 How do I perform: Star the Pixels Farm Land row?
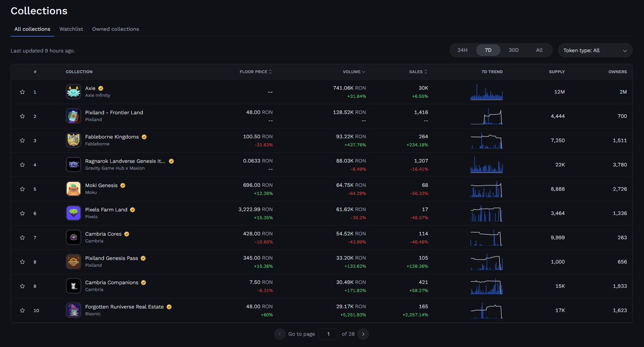[23, 213]
